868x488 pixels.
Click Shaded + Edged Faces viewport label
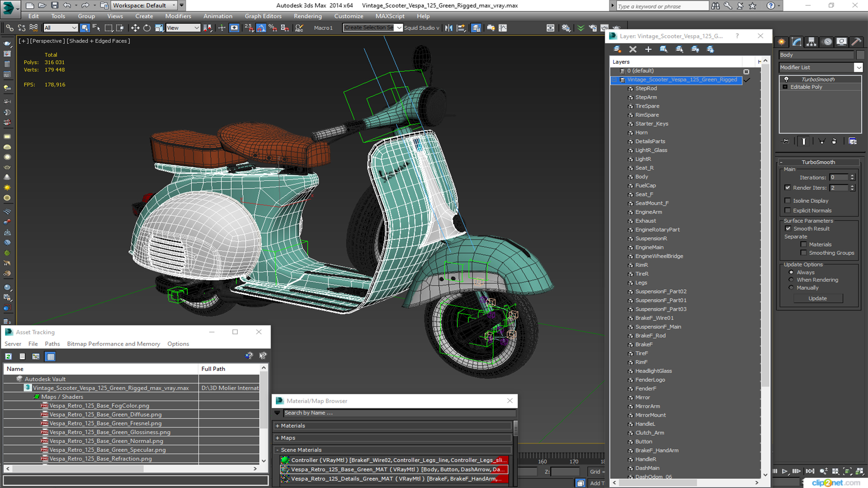99,41
